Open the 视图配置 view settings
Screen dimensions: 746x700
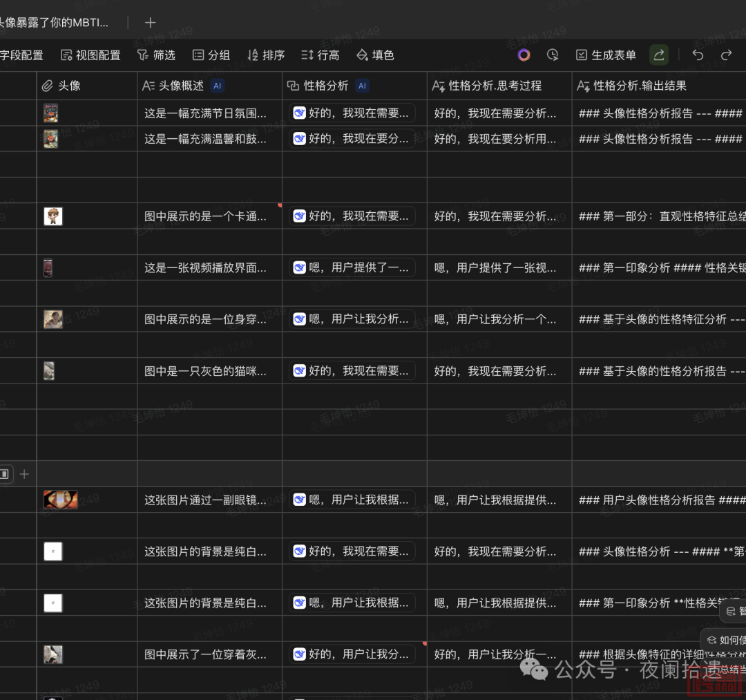(91, 55)
